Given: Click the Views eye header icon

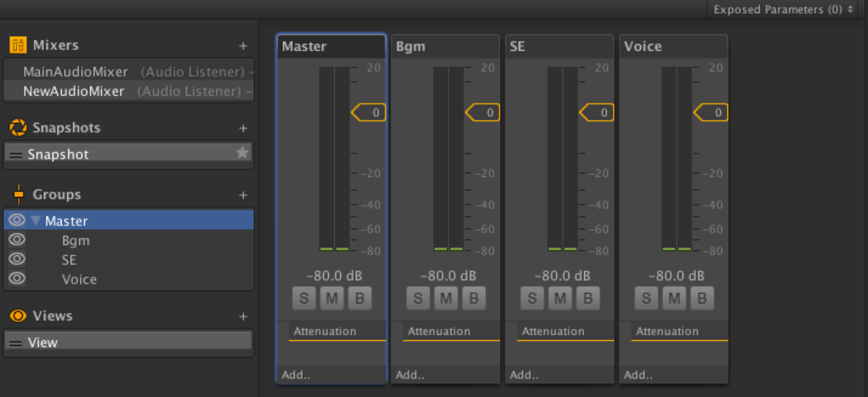Looking at the screenshot, I should point(19,316).
